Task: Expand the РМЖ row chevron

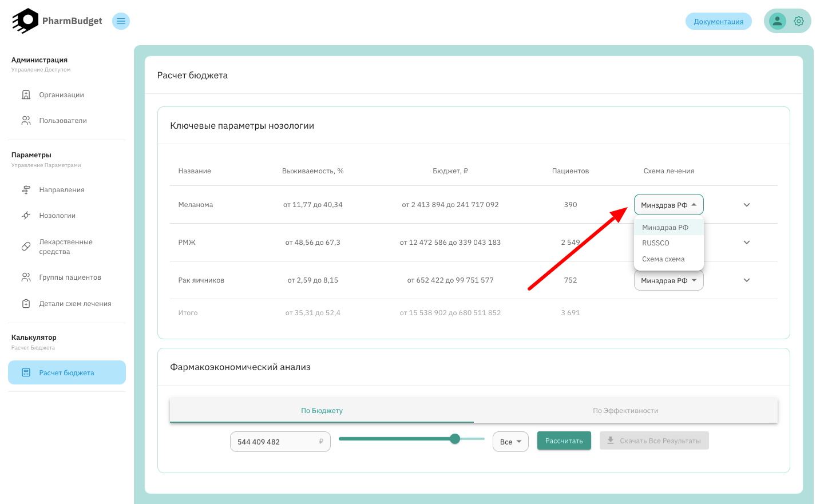Action: (x=747, y=243)
